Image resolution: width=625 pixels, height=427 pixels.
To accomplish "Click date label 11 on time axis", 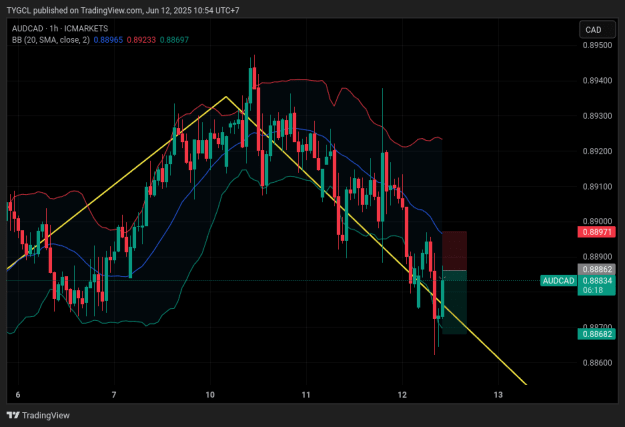I will click(x=306, y=395).
